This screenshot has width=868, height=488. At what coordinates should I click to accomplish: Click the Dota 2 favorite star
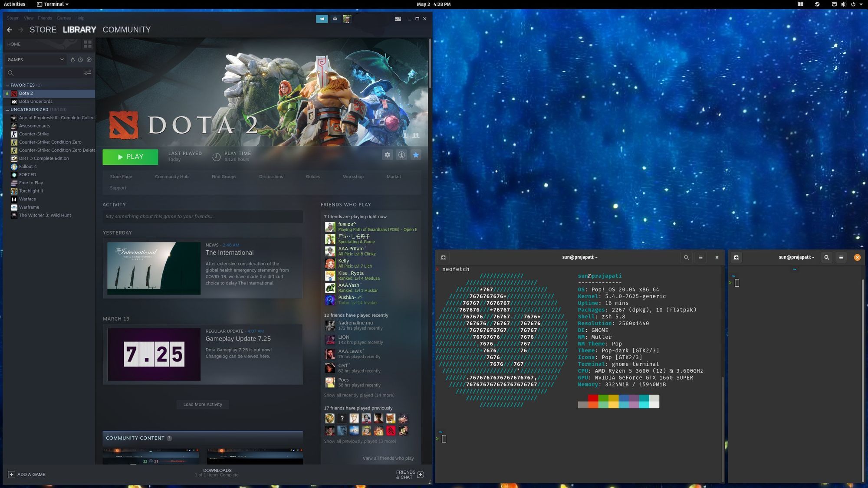coord(416,155)
